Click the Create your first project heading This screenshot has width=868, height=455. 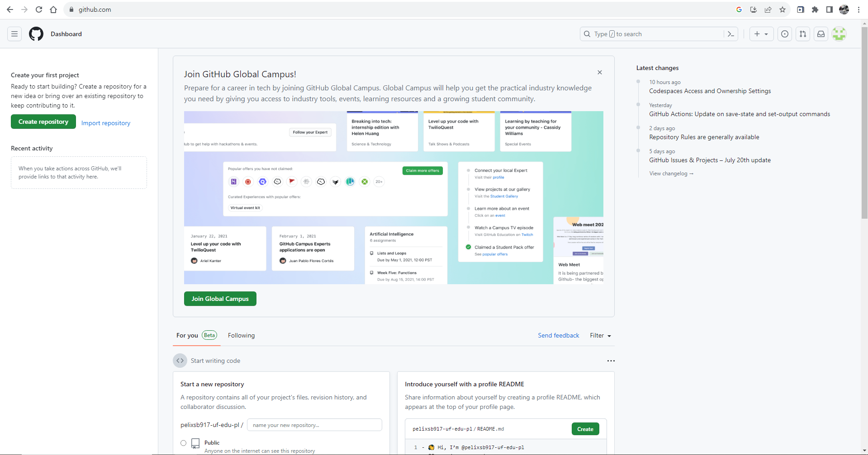pyautogui.click(x=45, y=75)
